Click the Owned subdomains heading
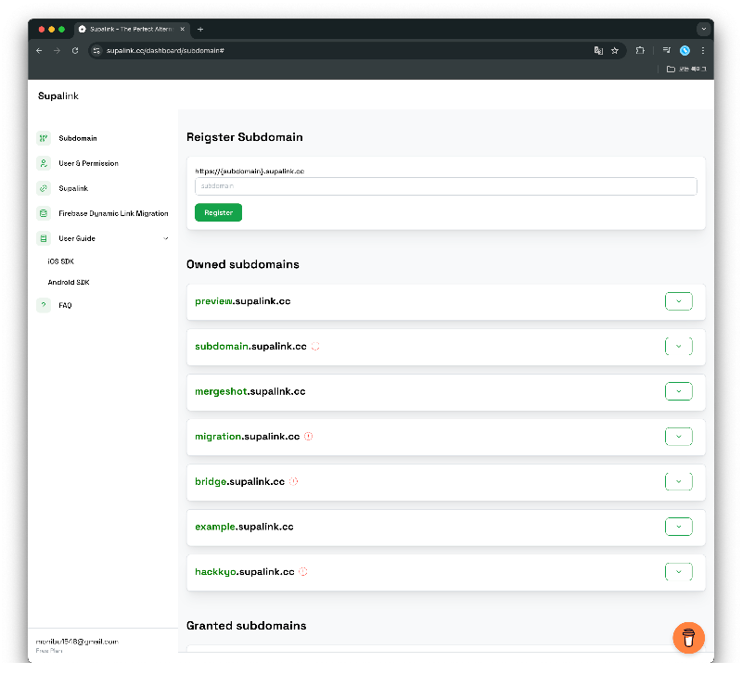Viewport: 742px width, 700px height. [x=243, y=264]
